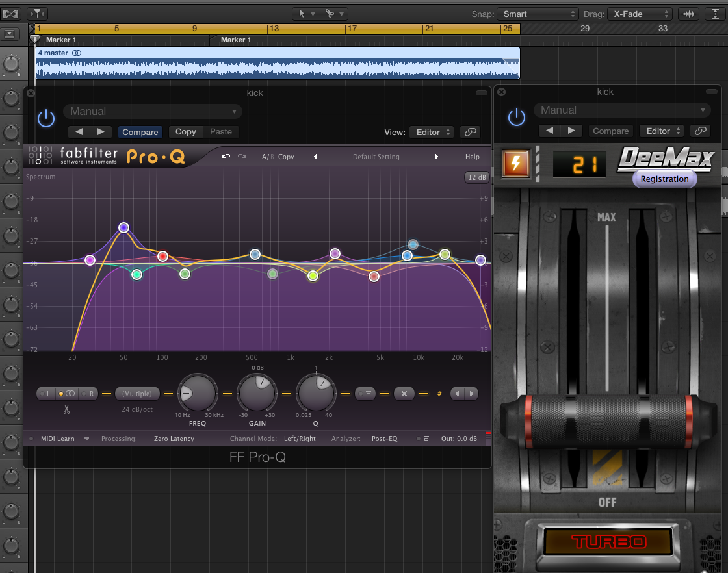Click the FREQ knob
Viewport: 728px width, 573px height.
coord(198,394)
